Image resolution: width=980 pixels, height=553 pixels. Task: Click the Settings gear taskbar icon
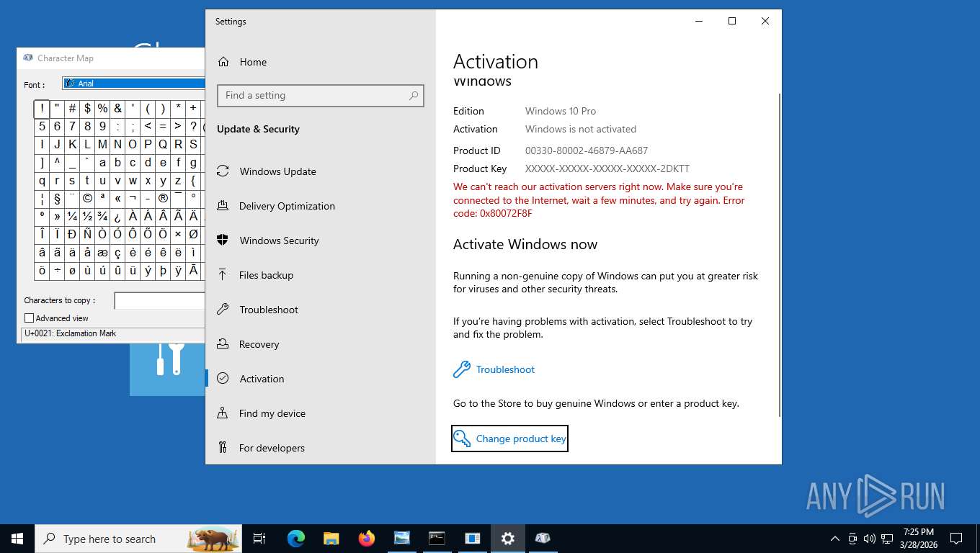(507, 539)
